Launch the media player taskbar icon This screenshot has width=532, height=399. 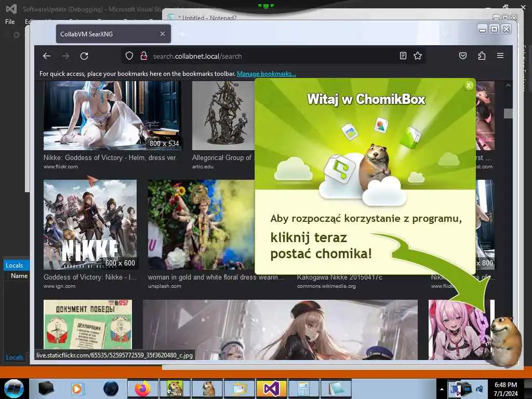pos(77,389)
